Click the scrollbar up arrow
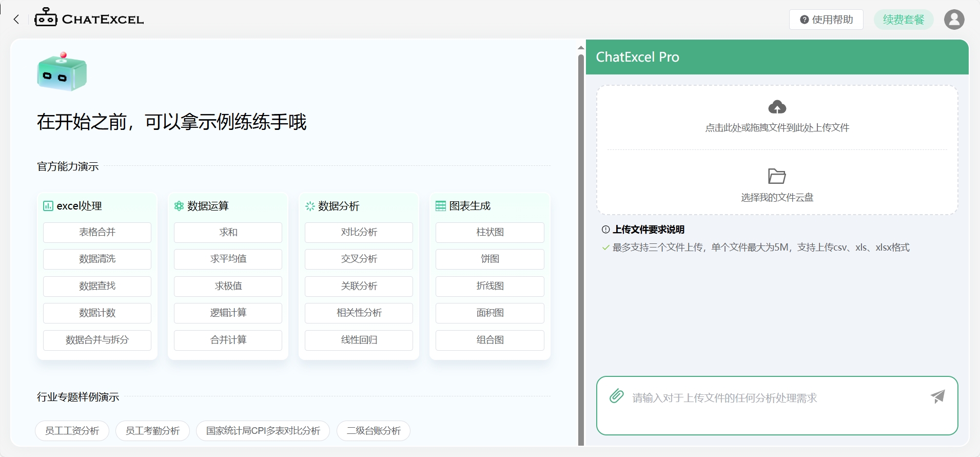The image size is (980, 457). point(581,48)
